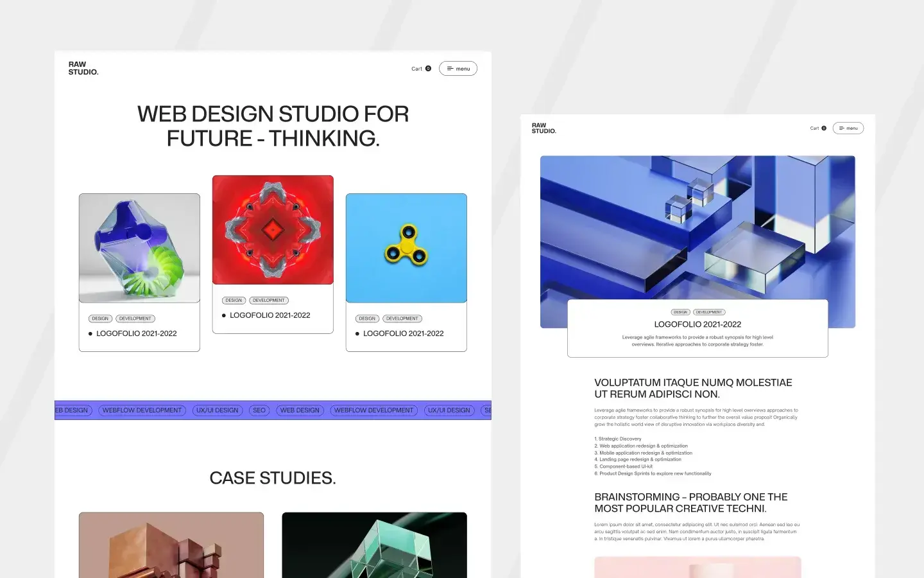
Task: Click the SEO tag in the purple marquee banner
Action: point(259,410)
